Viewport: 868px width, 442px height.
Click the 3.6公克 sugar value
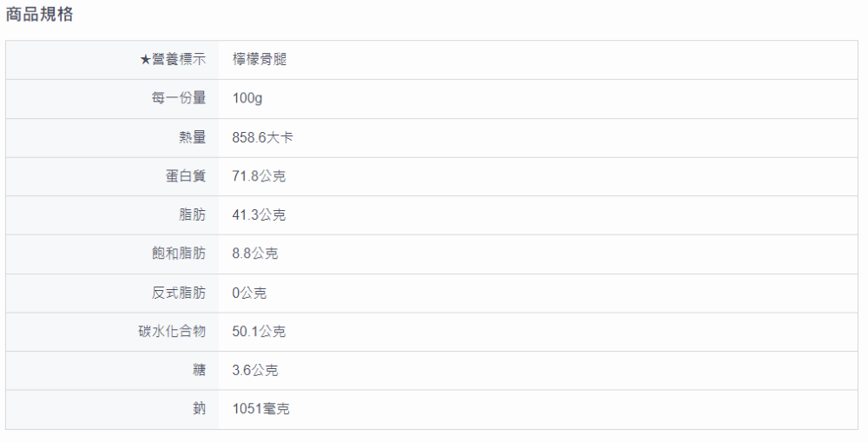click(x=255, y=370)
